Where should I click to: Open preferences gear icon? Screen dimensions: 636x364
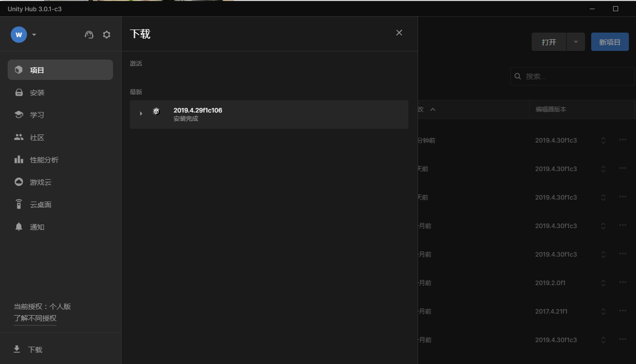[106, 35]
